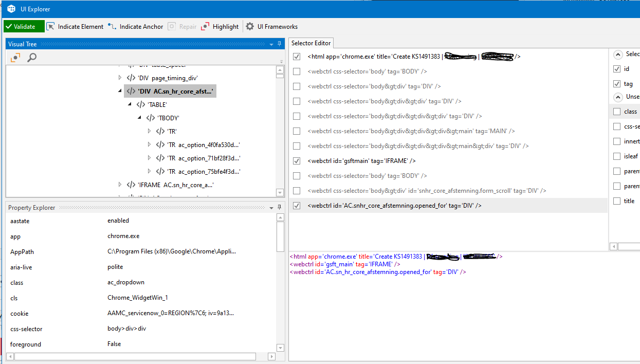Click the cls 'Chrome_WidgetWin_1' value
Image resolution: width=640 pixels, height=364 pixels.
click(138, 298)
